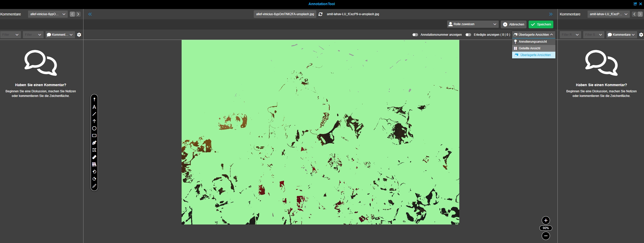The image size is (644, 243).
Task: Open the Rolle zuweisen dropdown
Action: [473, 24]
